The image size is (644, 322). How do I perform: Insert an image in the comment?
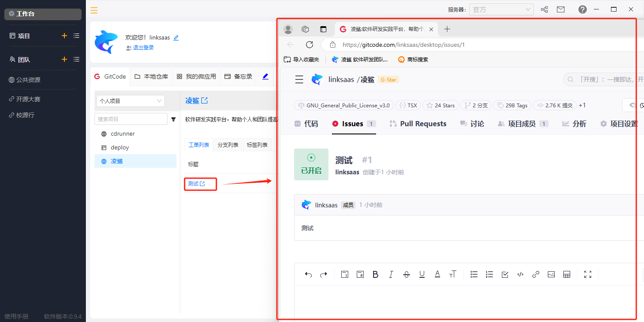551,275
